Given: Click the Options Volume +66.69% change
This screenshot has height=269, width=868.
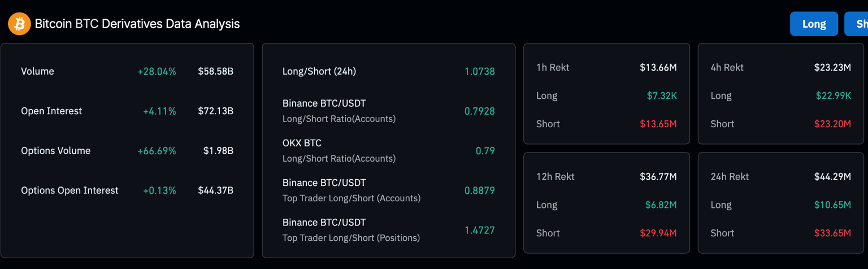Looking at the screenshot, I should (x=157, y=151).
